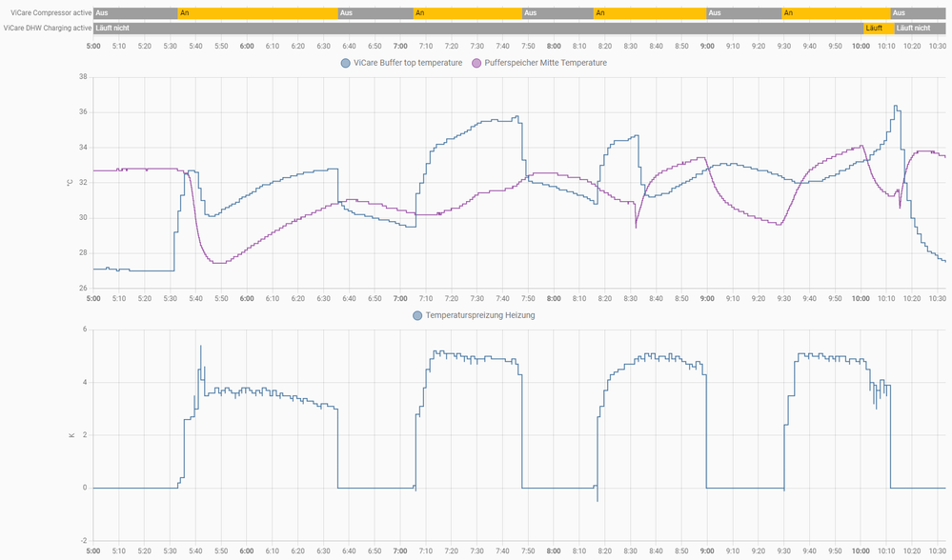Toggle the ViCare Buffer top temperature legend circle

click(346, 63)
